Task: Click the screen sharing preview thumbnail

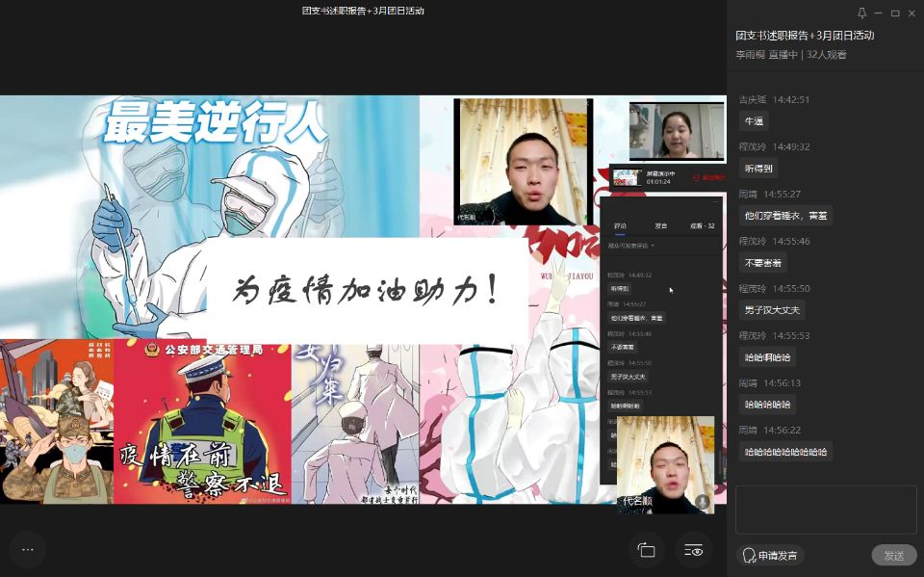Action: point(628,177)
